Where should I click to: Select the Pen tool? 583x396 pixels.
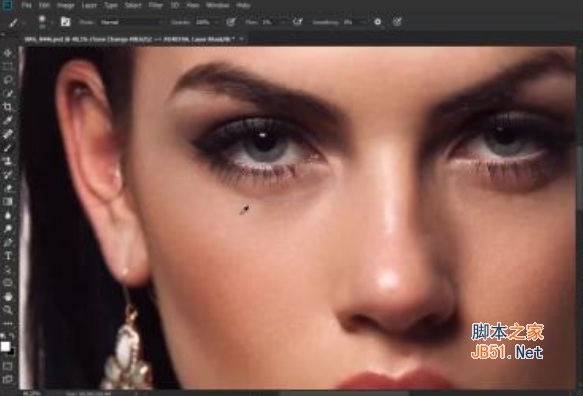pos(8,242)
